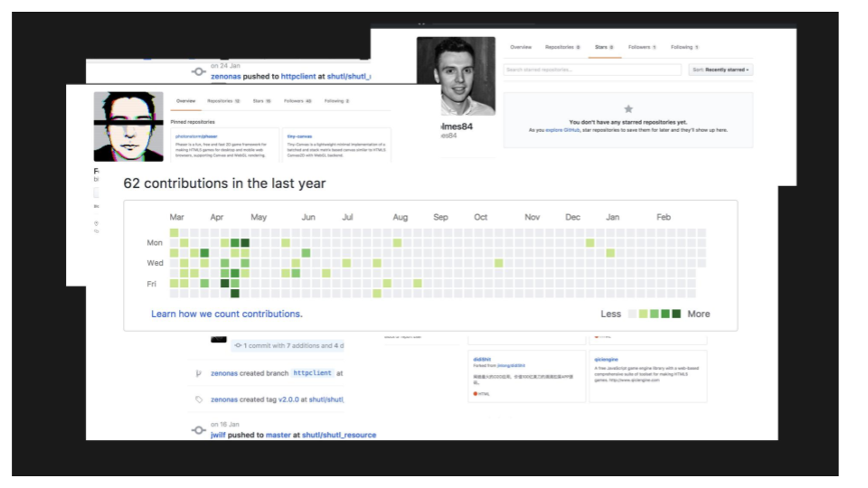Click the 'Forked from' source repository link
Viewport: 868px width, 488px height.
click(x=511, y=366)
